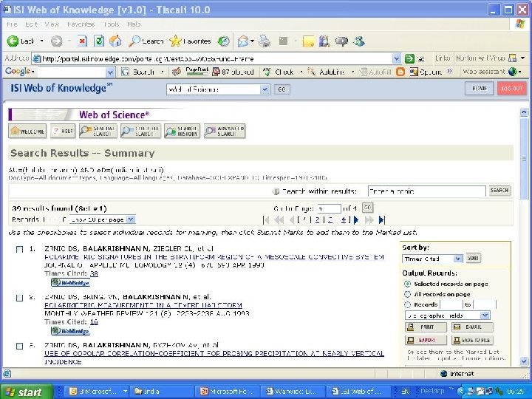Jump to last results page arrow
The width and height of the screenshot is (532, 399).
[382, 220]
